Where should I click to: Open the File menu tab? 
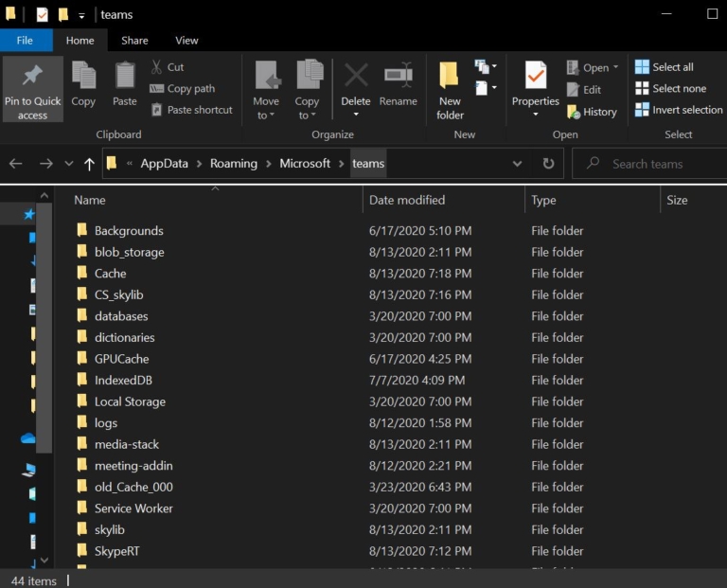coord(25,41)
